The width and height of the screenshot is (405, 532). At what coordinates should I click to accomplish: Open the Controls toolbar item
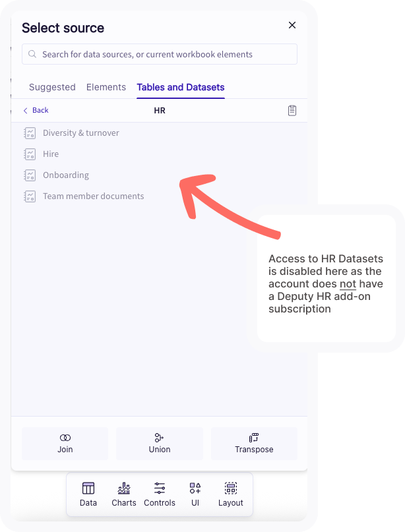coord(160,494)
